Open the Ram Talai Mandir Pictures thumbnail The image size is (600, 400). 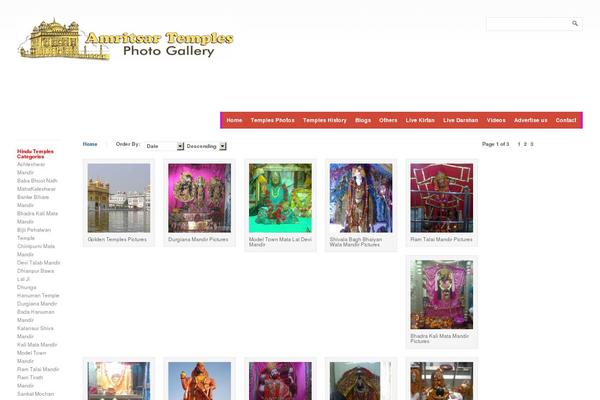tap(442, 198)
